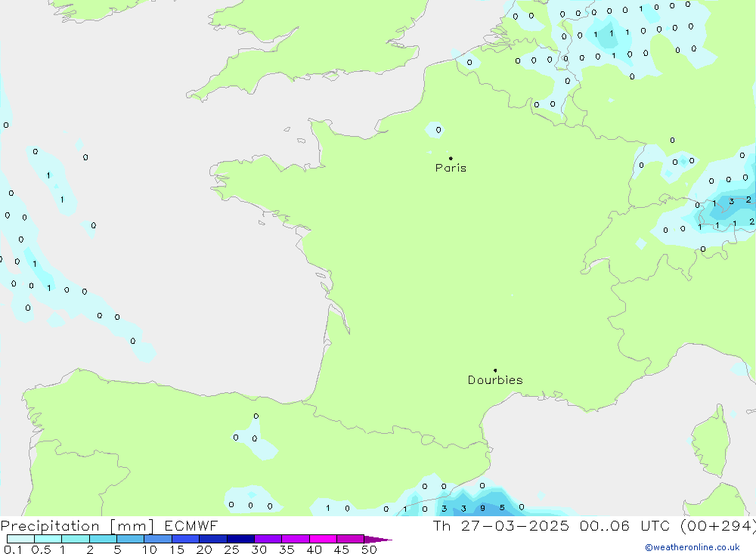The width and height of the screenshot is (756, 554).
Task: Pick the 0.1–0.5 mm lightest legend swatch
Action: click(20, 539)
